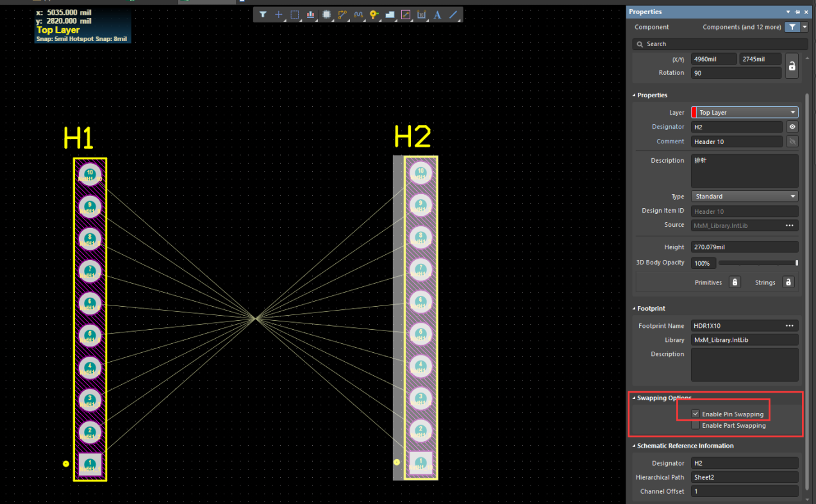Viewport: 816px width, 504px height.
Task: Open the align objects tool
Action: 311,14
